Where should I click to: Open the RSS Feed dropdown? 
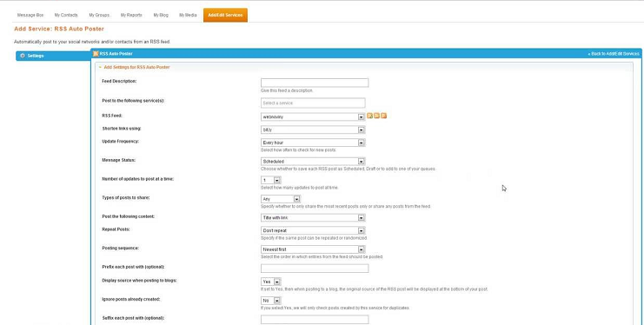point(313,116)
